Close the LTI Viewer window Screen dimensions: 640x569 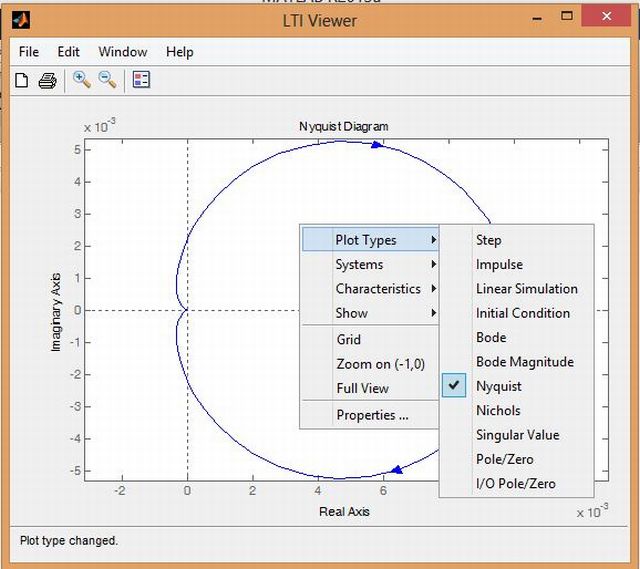click(x=606, y=16)
